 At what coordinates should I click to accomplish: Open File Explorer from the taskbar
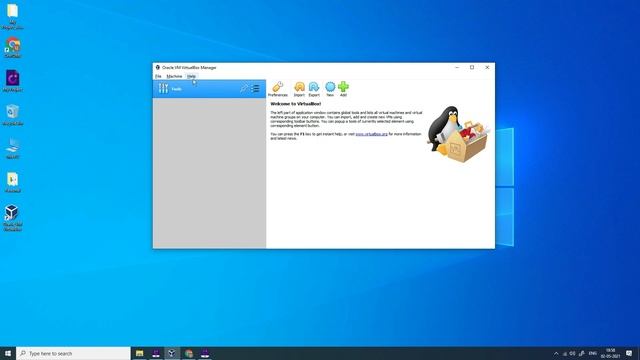click(x=140, y=353)
